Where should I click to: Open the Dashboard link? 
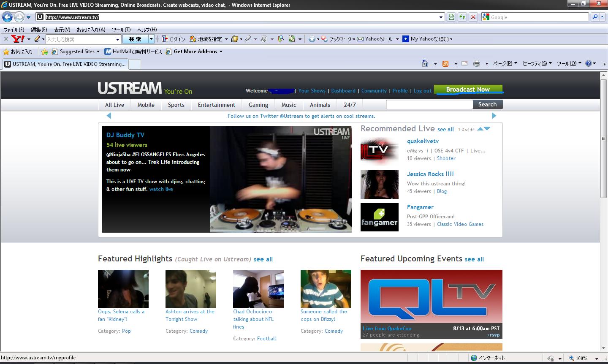343,91
